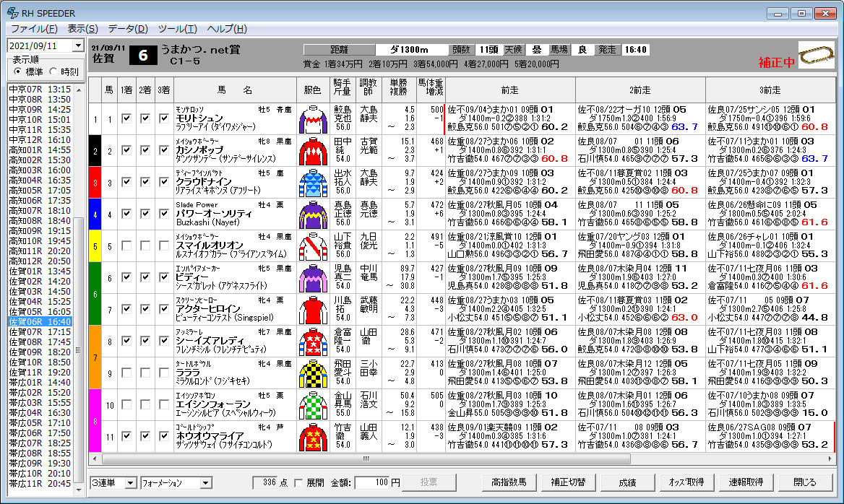
Task: Click jockey silks icon for カシノポップ
Action: pyautogui.click(x=313, y=151)
